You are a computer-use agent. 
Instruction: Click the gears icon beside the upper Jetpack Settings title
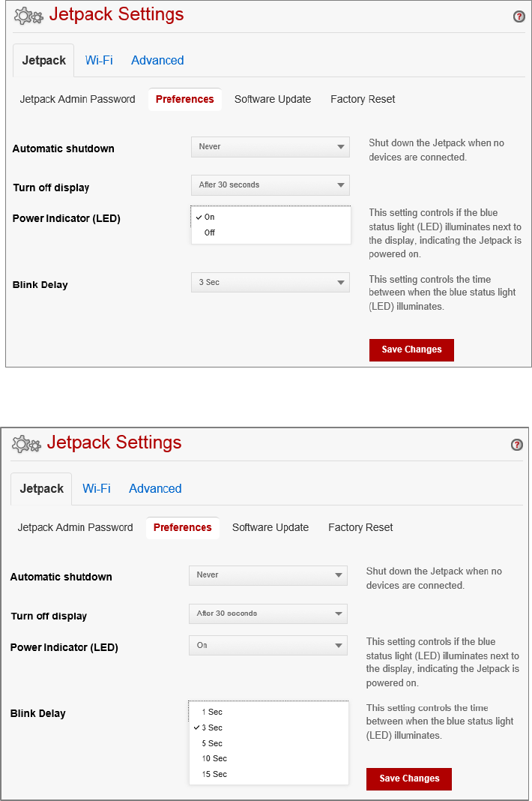coord(28,16)
